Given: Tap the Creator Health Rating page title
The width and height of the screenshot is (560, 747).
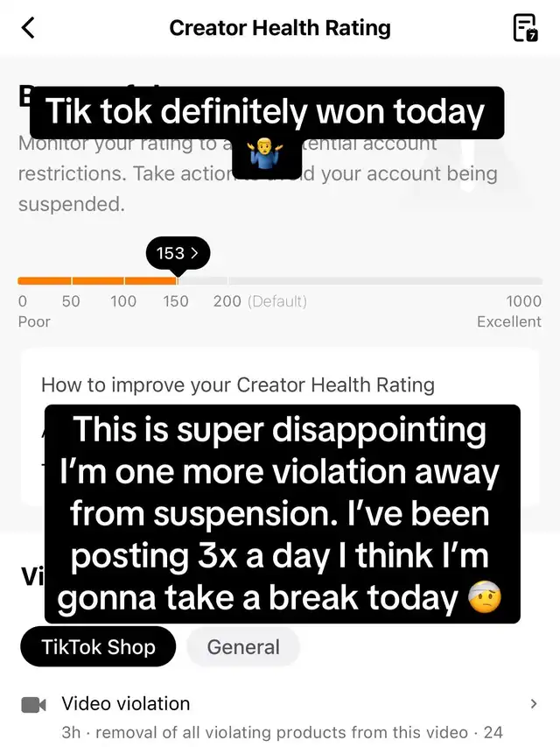Looking at the screenshot, I should pos(280,28).
